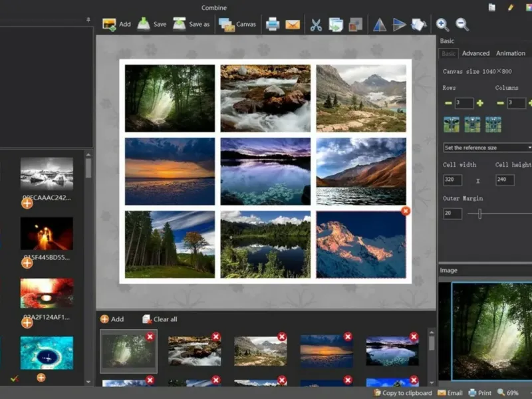Select the scissors cut tool
532x399 pixels.
[x=316, y=25]
